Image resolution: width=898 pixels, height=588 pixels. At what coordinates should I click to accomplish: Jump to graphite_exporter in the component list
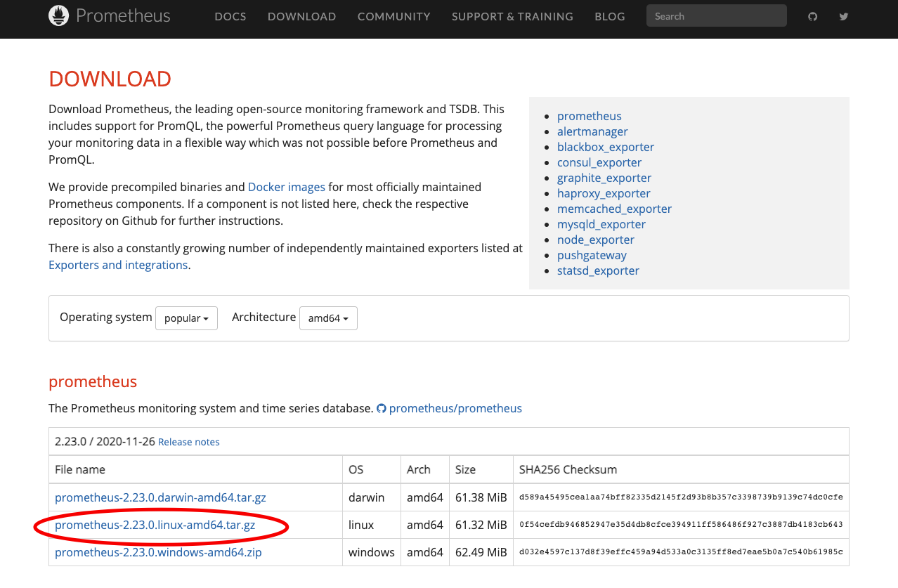(604, 178)
